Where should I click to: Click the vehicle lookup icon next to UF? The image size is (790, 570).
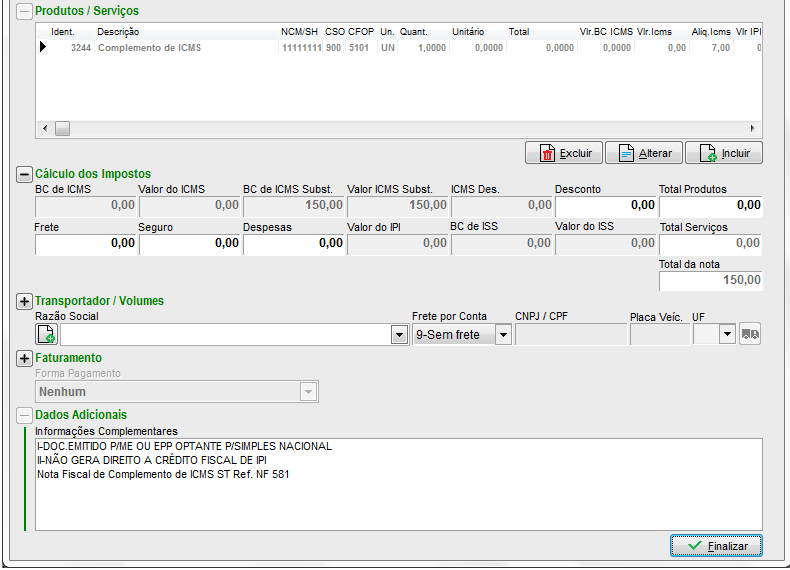coord(749,335)
